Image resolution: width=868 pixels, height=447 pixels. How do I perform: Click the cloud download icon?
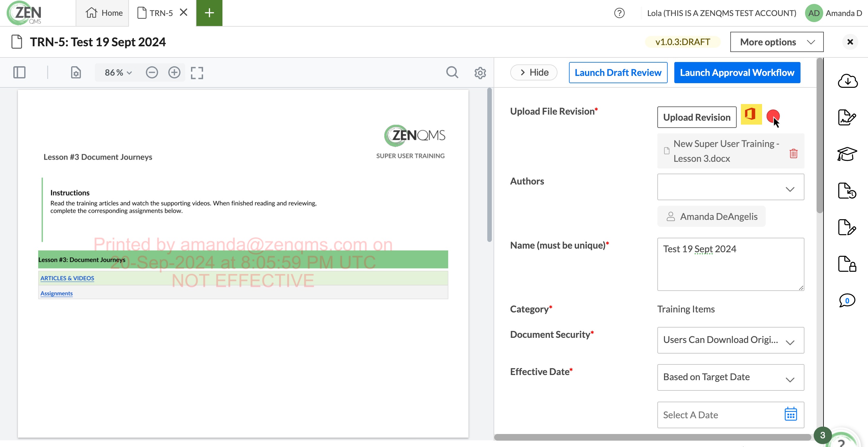(847, 81)
